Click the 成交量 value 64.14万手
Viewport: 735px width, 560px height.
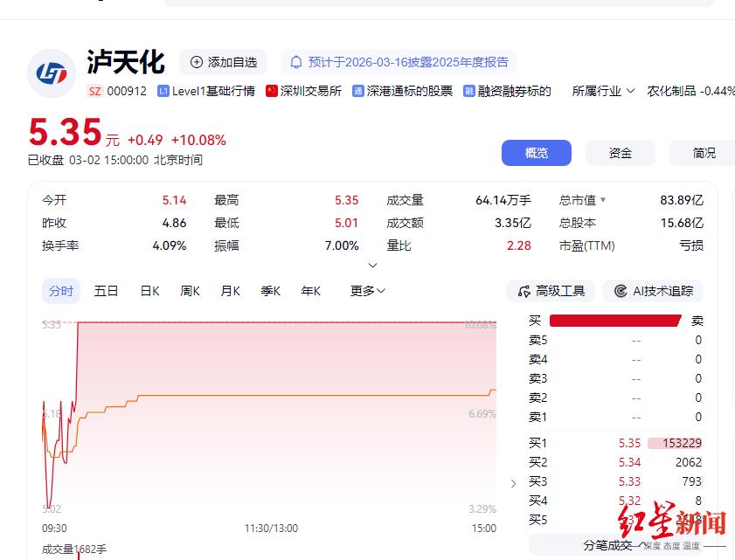pos(503,200)
